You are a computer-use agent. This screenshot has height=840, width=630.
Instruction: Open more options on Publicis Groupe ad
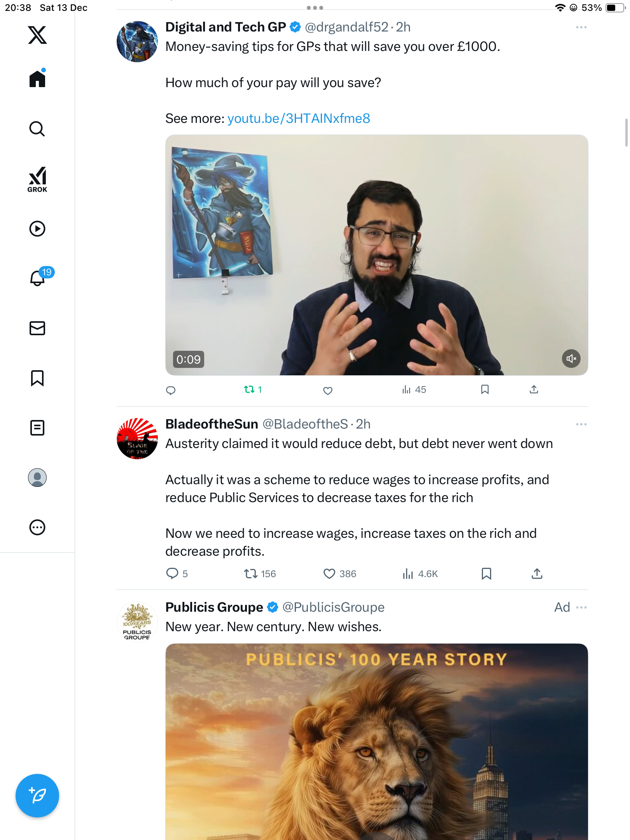pyautogui.click(x=581, y=607)
